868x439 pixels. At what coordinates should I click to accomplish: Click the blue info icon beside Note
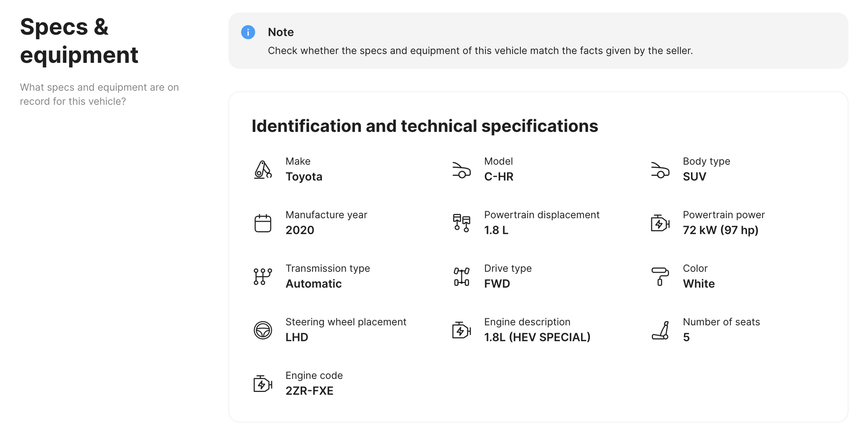tap(248, 32)
